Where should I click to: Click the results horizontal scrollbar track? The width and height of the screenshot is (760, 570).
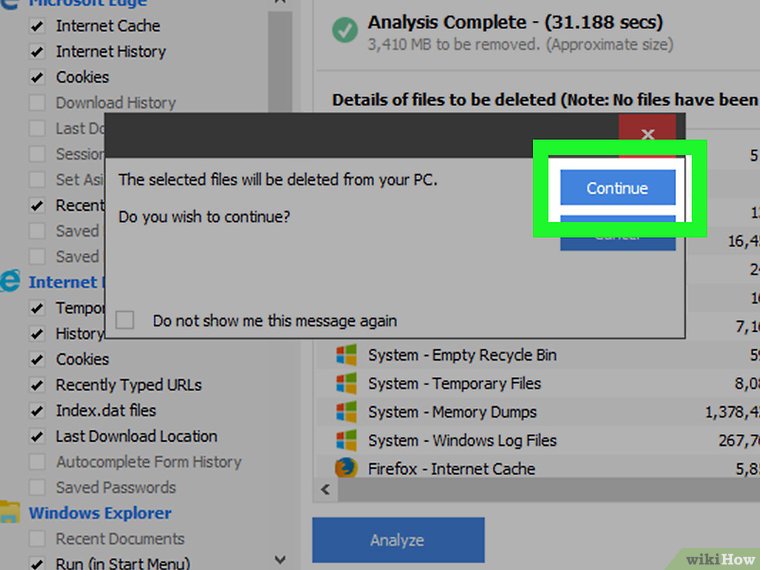pos(549,490)
